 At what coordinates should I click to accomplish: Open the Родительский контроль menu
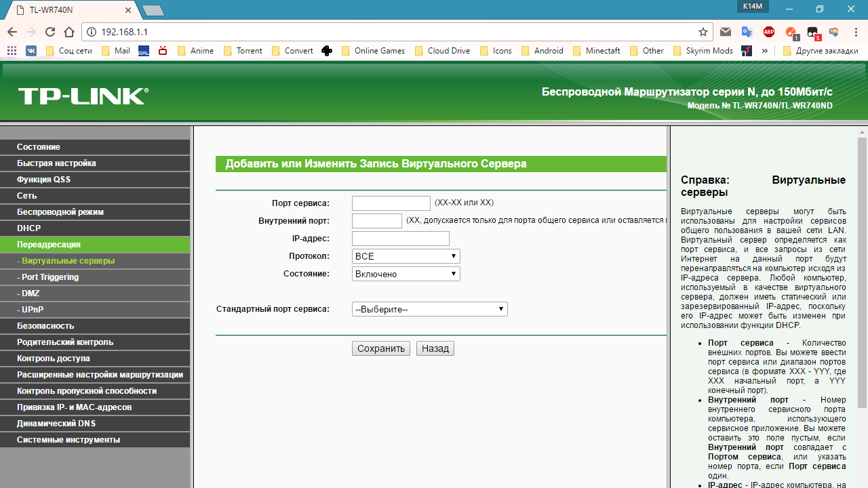tap(95, 342)
